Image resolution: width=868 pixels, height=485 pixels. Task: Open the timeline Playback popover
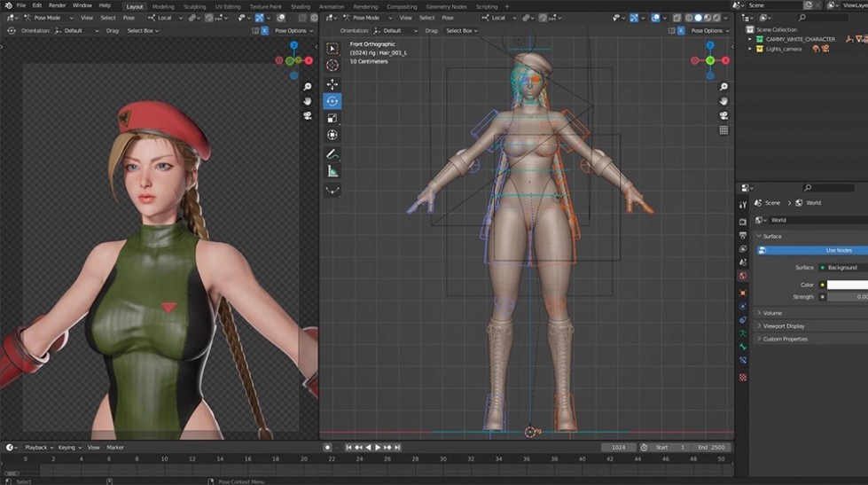(38, 448)
